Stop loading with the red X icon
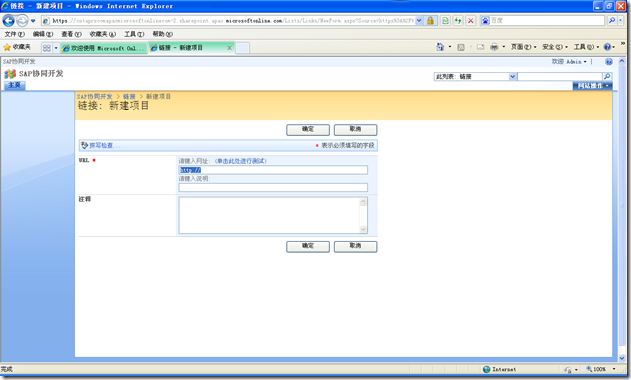The image size is (631, 380). click(x=470, y=21)
